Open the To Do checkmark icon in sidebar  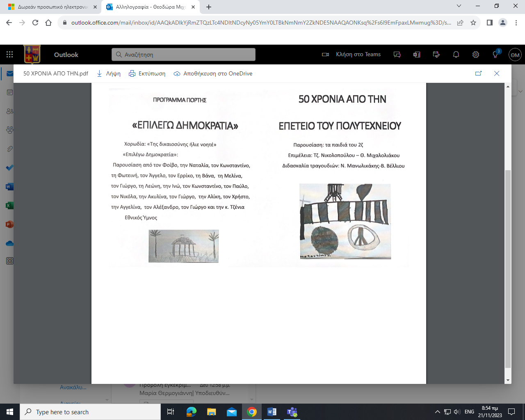click(10, 168)
